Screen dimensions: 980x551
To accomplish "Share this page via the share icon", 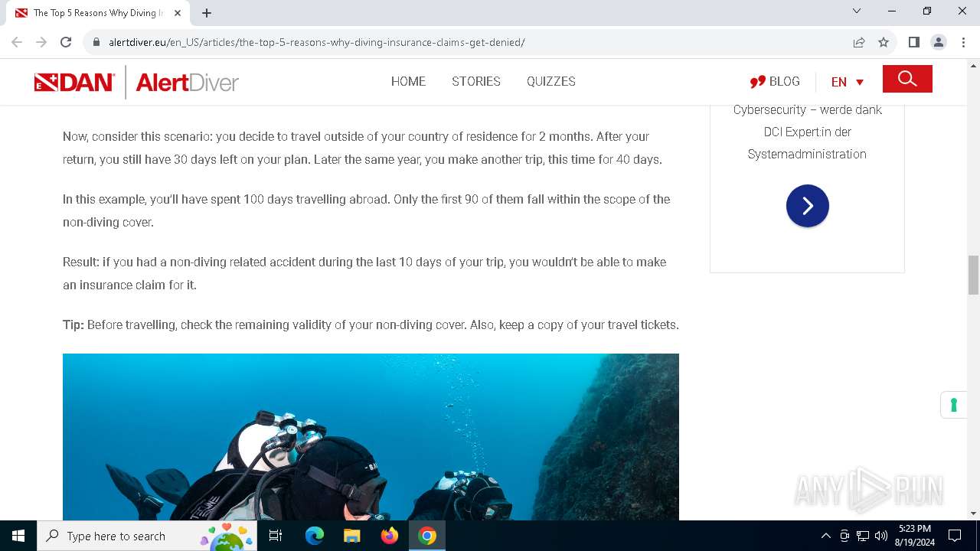I will click(x=859, y=42).
